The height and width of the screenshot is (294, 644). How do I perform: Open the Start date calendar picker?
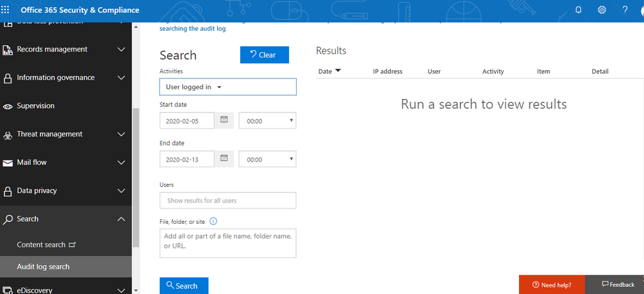pyautogui.click(x=224, y=120)
